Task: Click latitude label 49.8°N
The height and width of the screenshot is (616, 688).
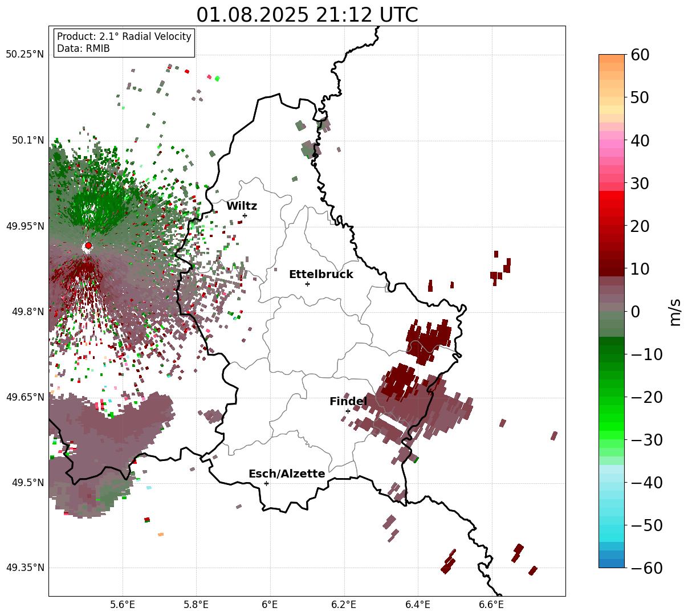Action: point(27,312)
